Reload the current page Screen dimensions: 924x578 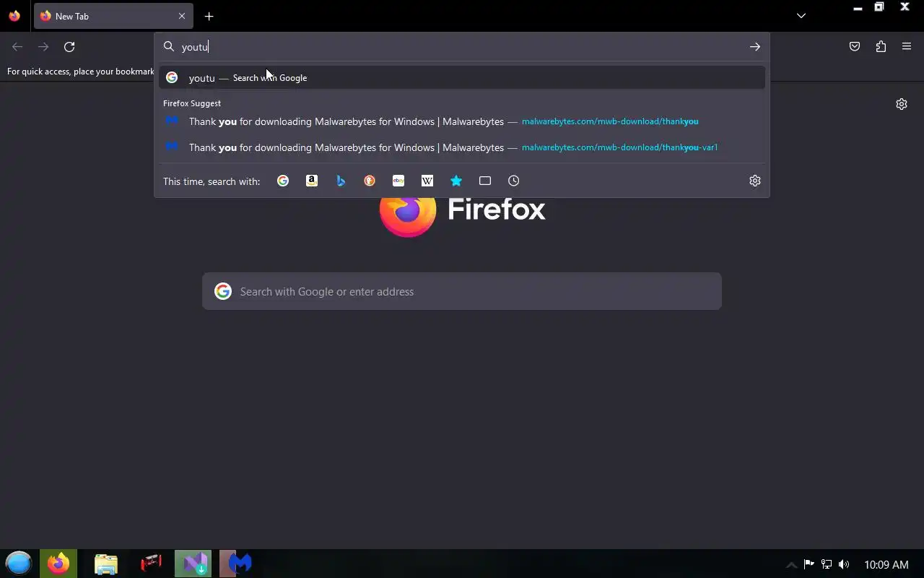tap(69, 47)
